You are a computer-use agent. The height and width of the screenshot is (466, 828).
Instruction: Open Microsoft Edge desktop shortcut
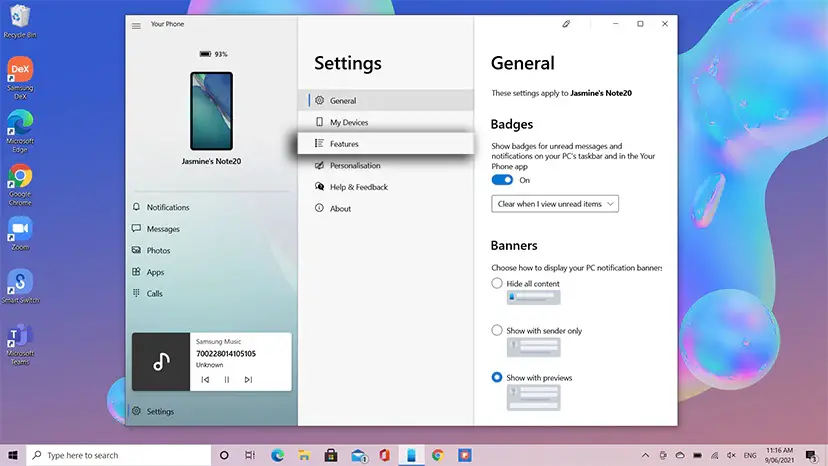click(x=20, y=131)
